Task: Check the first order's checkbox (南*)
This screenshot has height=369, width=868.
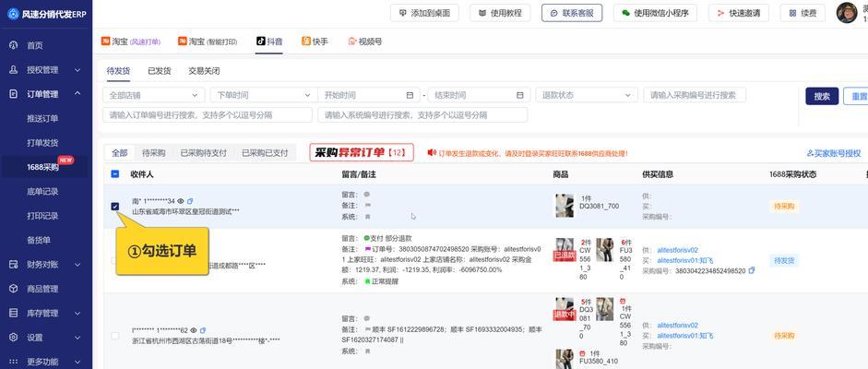Action: [x=115, y=207]
